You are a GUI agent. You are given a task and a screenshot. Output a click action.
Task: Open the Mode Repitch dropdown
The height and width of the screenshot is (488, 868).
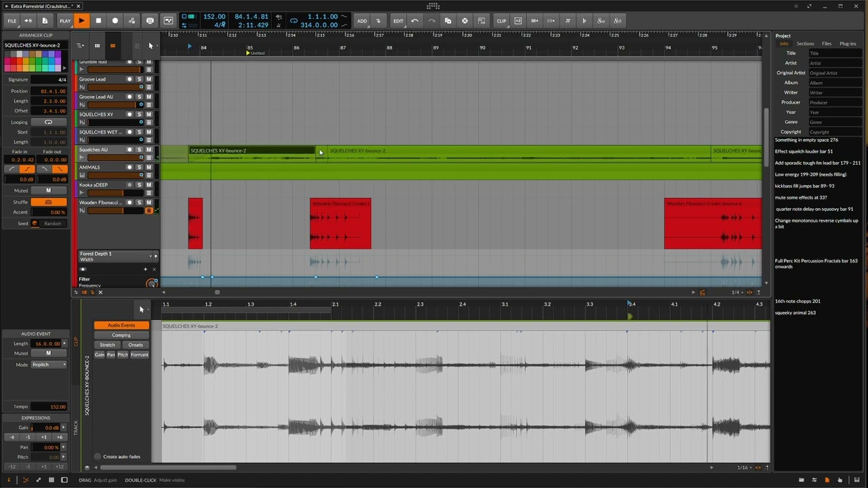(49, 365)
